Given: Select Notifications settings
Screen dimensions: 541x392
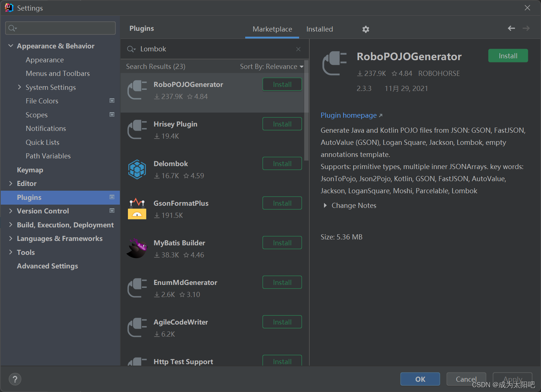Looking at the screenshot, I should (x=46, y=128).
